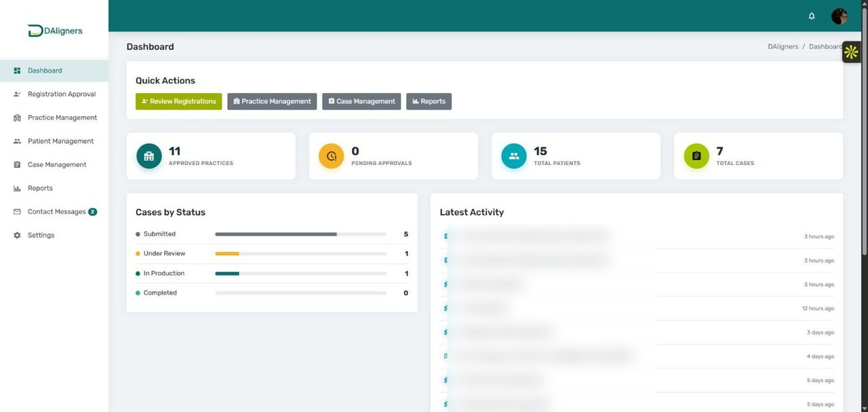
Task: Click the 0 Pending Approvals count
Action: click(x=355, y=151)
